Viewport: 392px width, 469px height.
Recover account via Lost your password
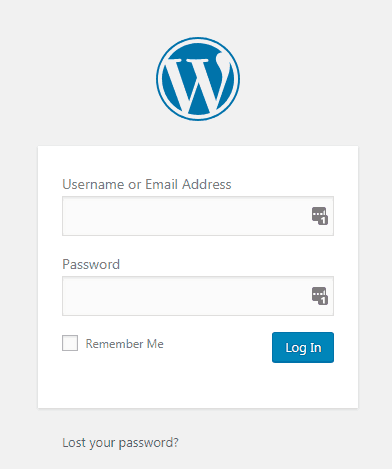pos(120,443)
